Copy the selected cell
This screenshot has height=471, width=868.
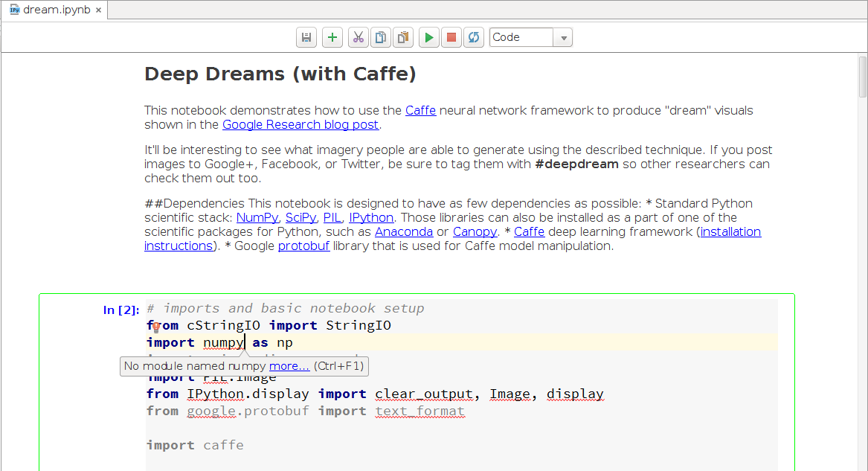pyautogui.click(x=380, y=38)
